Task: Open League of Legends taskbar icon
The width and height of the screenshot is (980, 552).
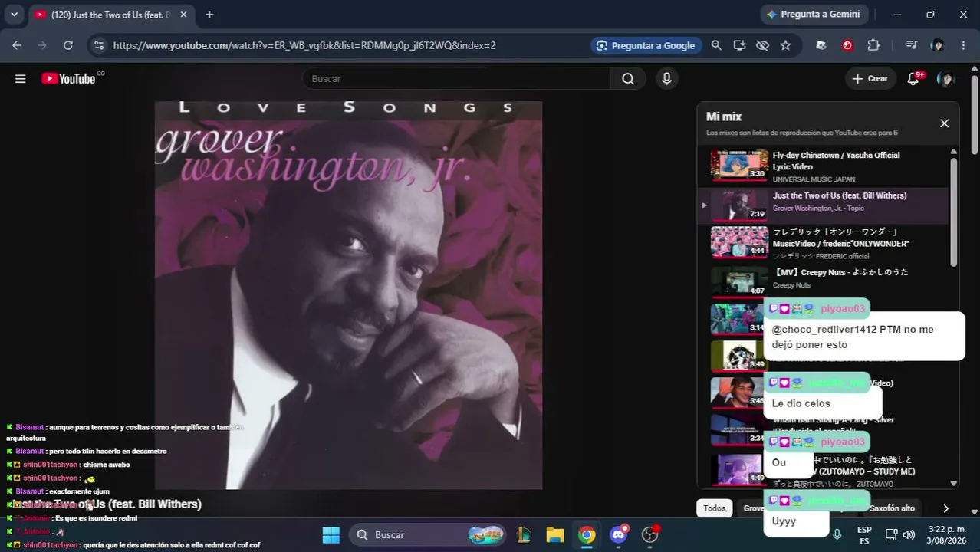Action: pos(525,534)
